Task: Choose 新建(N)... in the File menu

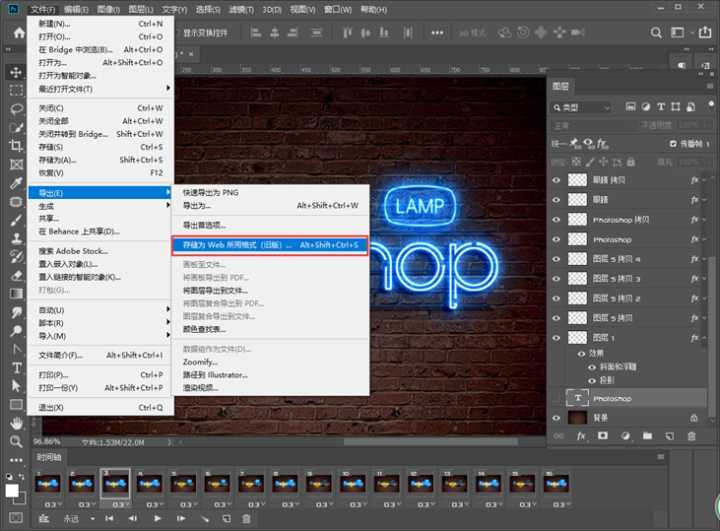Action: click(x=101, y=23)
